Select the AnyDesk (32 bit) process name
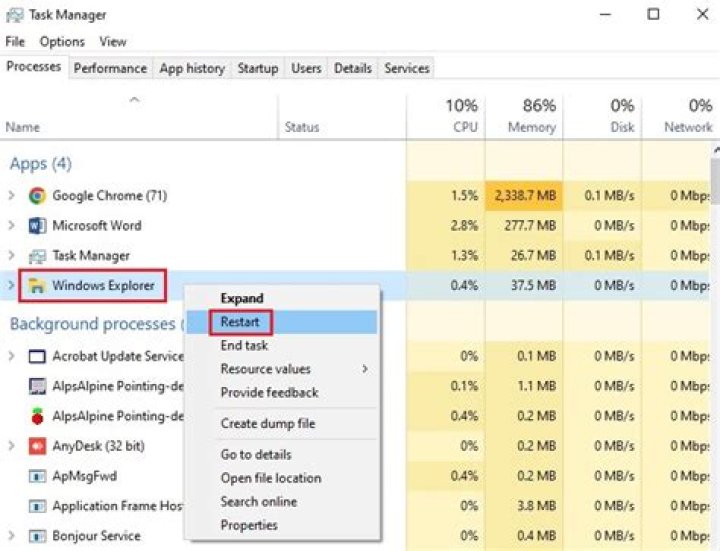The image size is (720, 551). (98, 446)
